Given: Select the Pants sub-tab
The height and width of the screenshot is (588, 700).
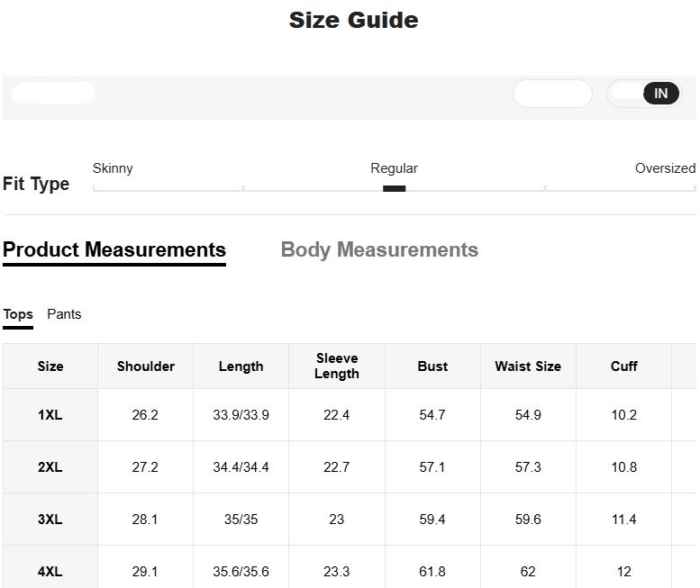Looking at the screenshot, I should pos(64,314).
